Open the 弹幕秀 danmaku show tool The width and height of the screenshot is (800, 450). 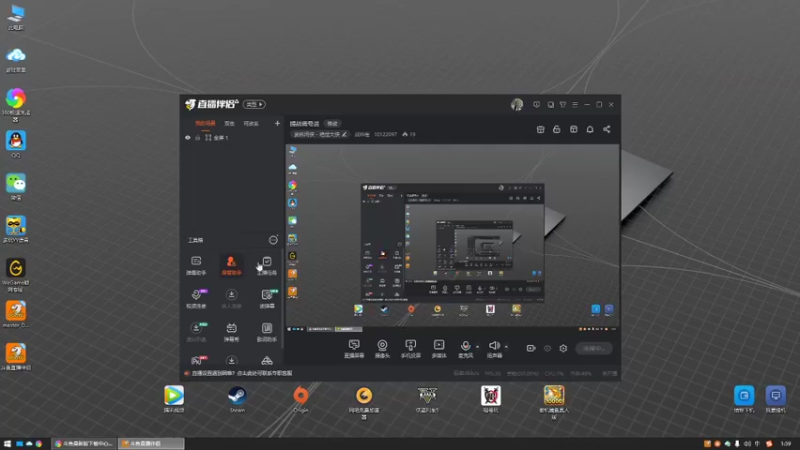[231, 332]
